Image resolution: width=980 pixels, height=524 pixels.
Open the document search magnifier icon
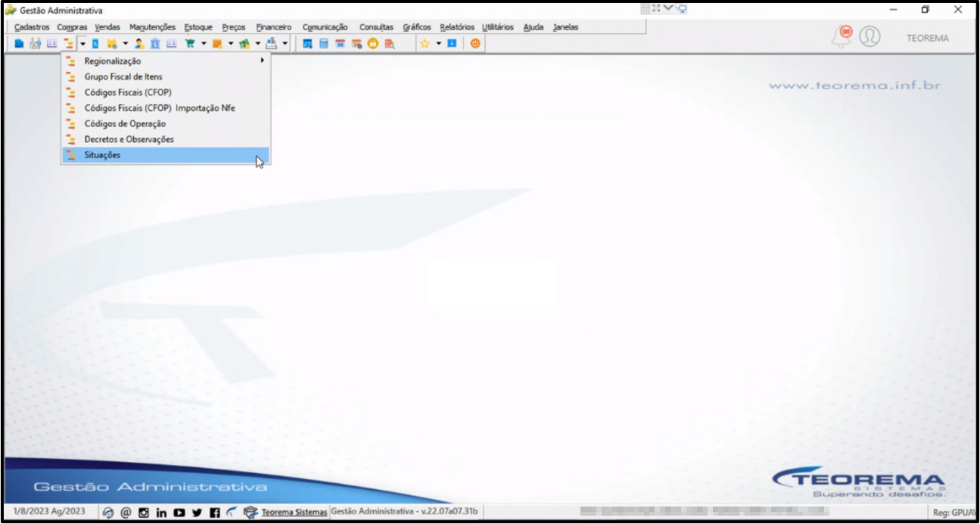point(389,44)
